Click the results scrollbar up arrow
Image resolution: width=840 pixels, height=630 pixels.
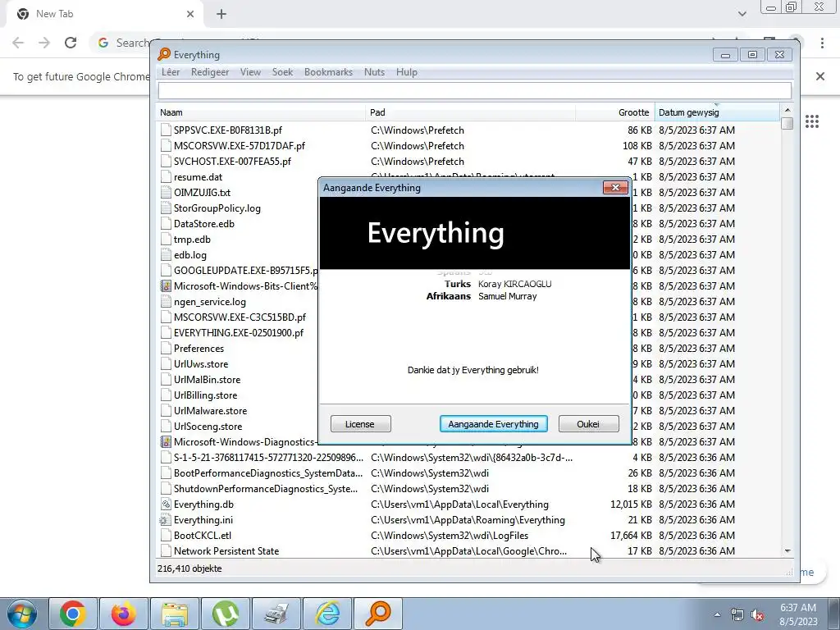coord(787,110)
